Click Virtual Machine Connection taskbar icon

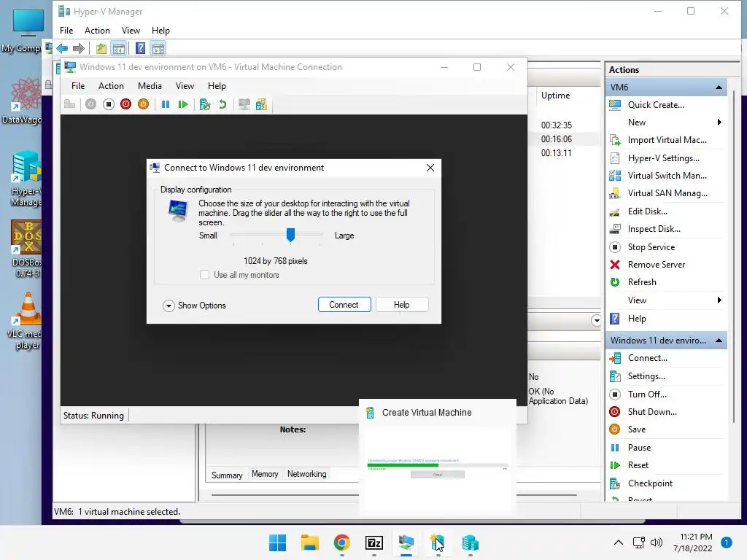point(406,542)
